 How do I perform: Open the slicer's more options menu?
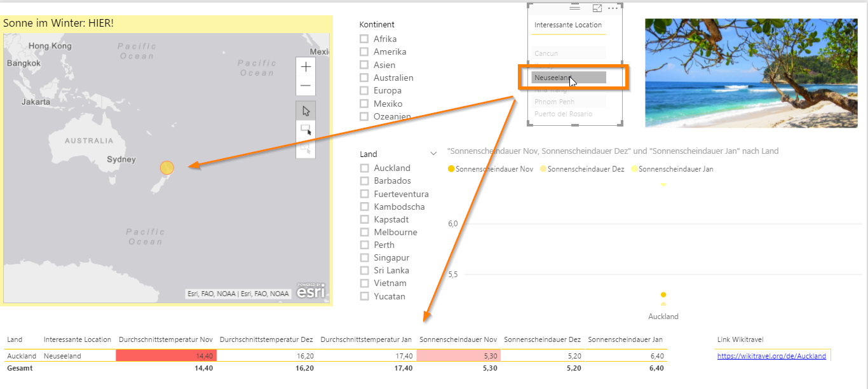pos(613,8)
